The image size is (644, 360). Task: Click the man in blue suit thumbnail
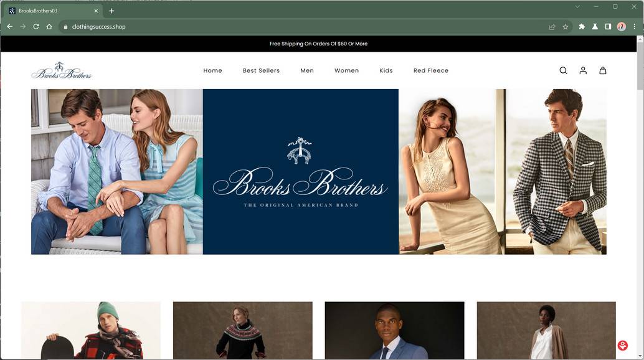click(394, 331)
